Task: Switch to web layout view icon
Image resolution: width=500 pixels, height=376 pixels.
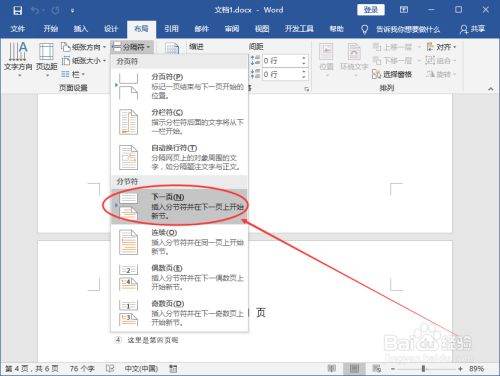Action: click(377, 368)
